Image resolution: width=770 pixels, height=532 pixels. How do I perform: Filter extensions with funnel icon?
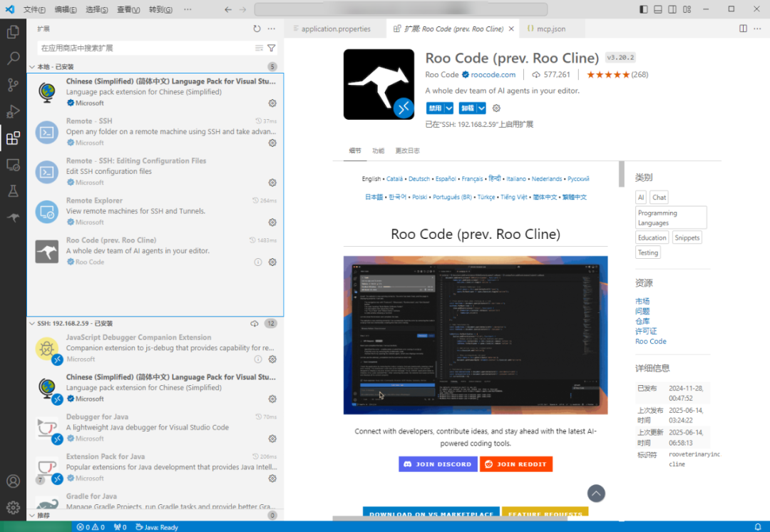point(272,48)
